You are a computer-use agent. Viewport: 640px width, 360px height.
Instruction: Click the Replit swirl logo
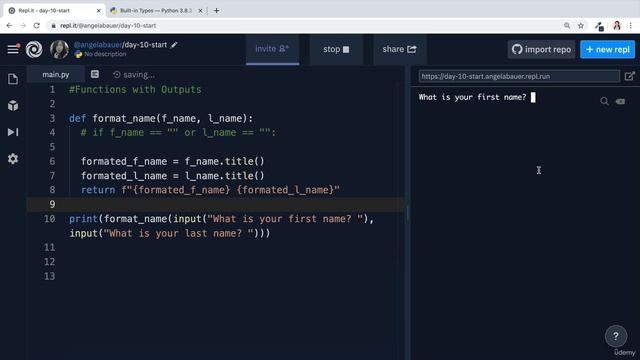click(x=34, y=49)
